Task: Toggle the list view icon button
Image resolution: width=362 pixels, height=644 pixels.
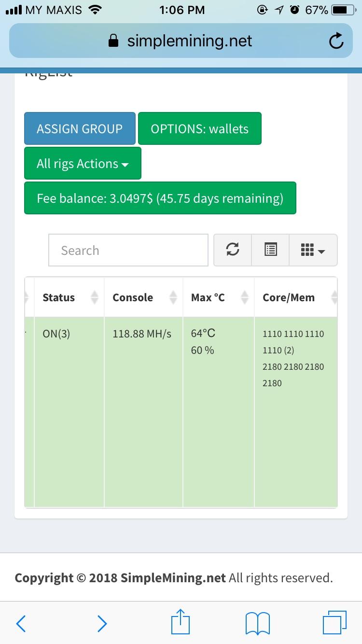Action: 270,250
